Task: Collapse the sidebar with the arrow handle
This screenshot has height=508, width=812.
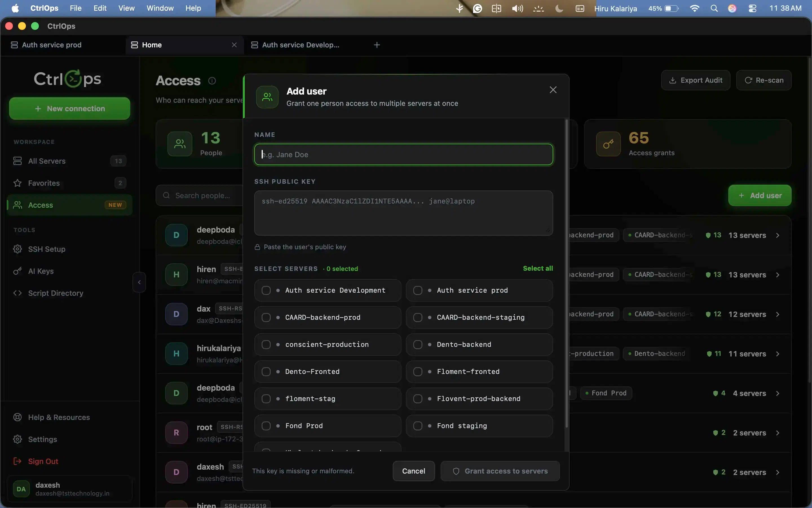Action: 139,282
